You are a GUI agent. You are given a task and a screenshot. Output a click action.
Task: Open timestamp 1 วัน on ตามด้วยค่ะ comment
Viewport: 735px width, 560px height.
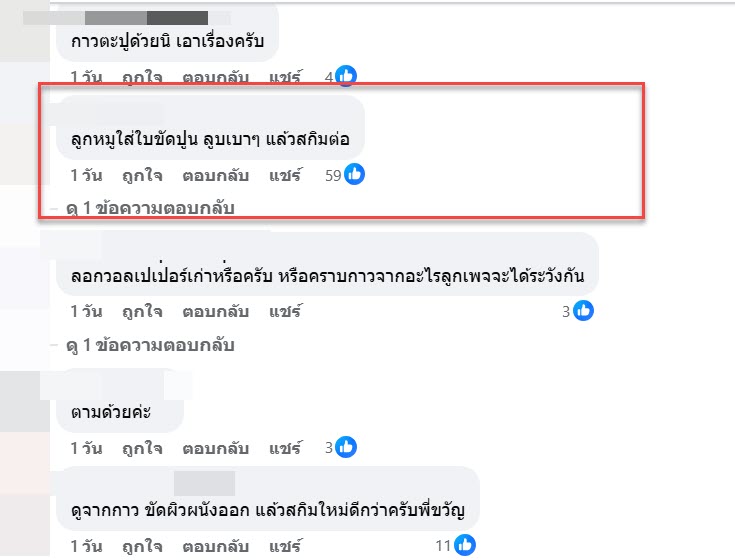click(x=87, y=447)
